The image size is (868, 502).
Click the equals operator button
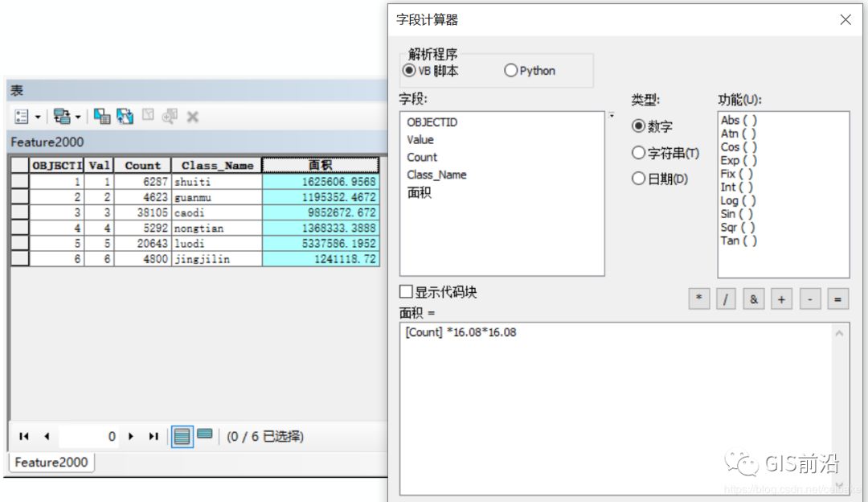pyautogui.click(x=837, y=298)
